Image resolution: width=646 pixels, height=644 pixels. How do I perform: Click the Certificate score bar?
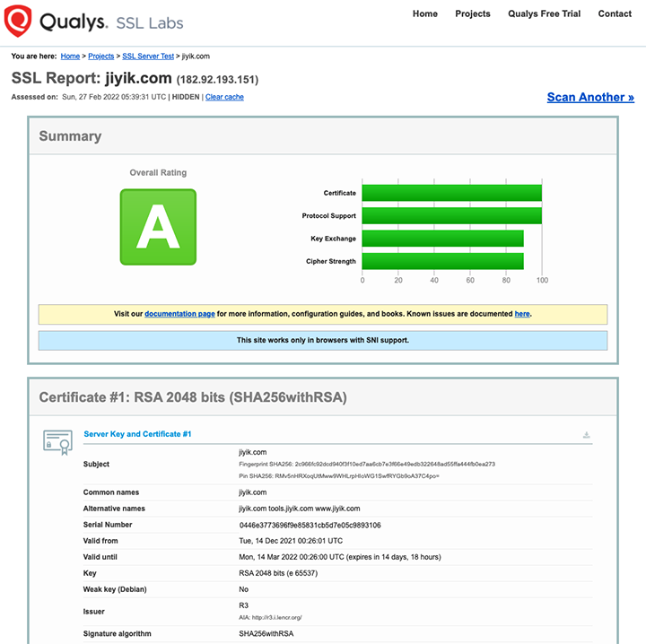[x=452, y=193]
